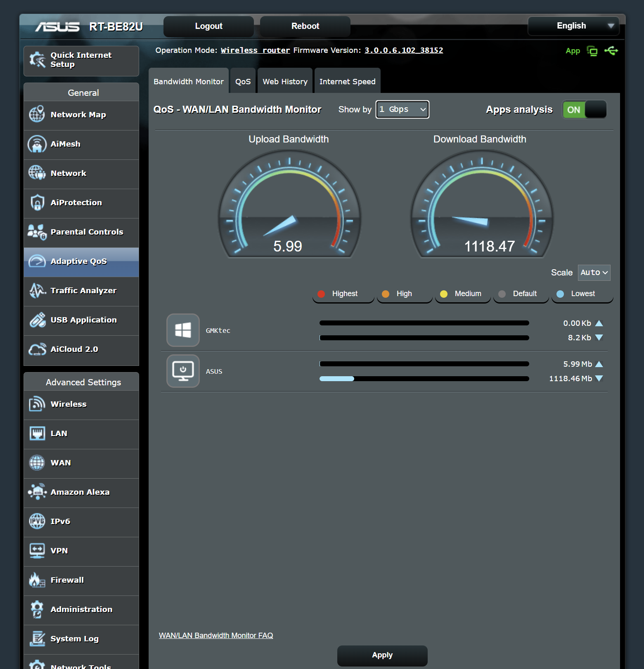Click the IPv6 icon
Image resolution: width=644 pixels, height=669 pixels.
[37, 521]
